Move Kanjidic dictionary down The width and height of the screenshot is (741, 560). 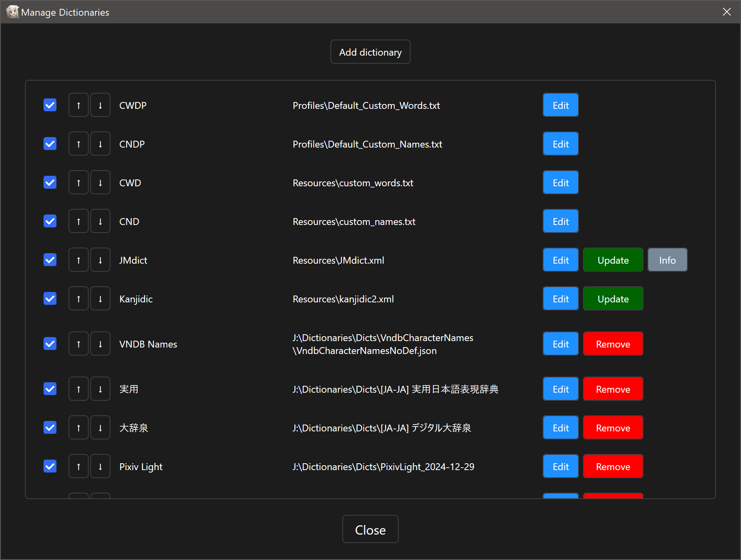coord(100,299)
